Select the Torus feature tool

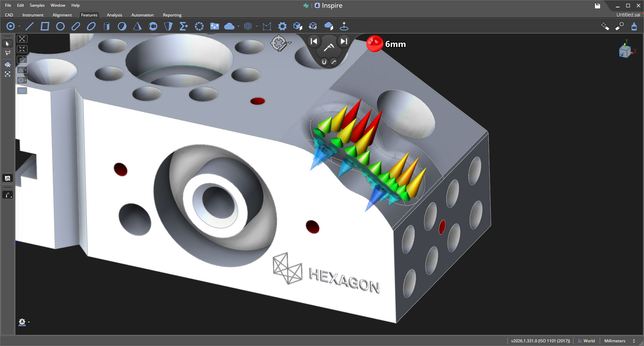(x=153, y=26)
